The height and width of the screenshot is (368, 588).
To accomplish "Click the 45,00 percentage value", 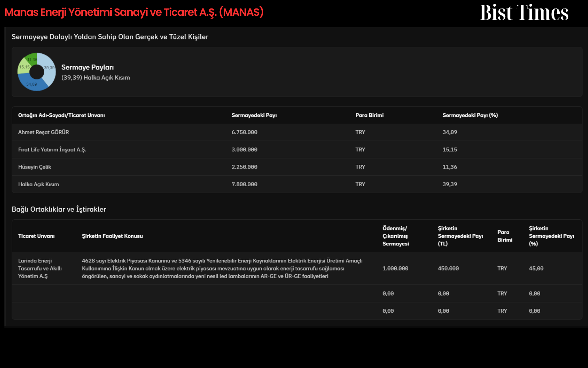I will click(536, 268).
